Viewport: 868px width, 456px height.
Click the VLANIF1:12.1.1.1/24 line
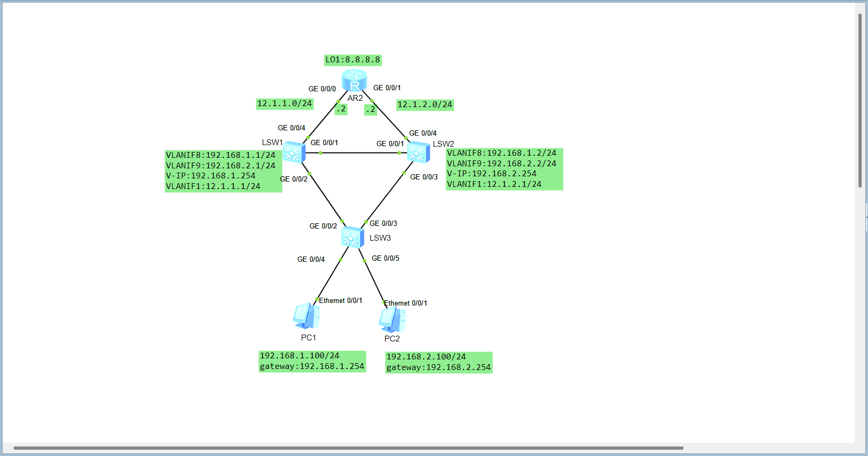[213, 186]
